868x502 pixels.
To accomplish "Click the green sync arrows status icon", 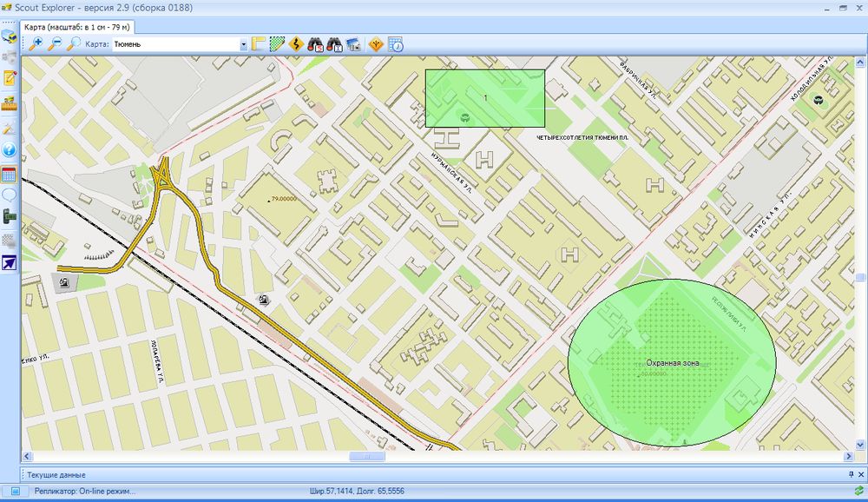I will (858, 491).
